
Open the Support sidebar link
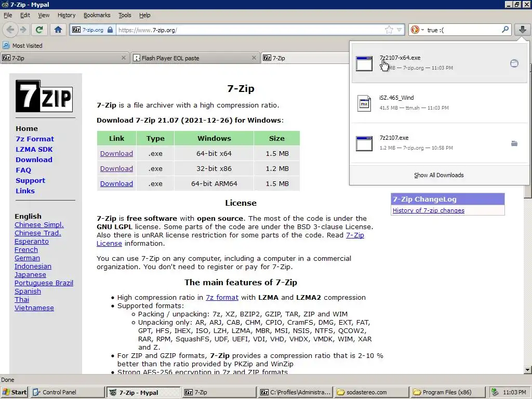30,180
